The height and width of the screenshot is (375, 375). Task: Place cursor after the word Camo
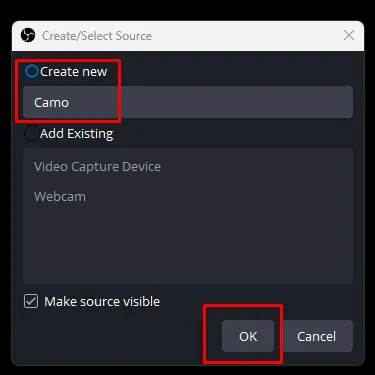click(70, 102)
